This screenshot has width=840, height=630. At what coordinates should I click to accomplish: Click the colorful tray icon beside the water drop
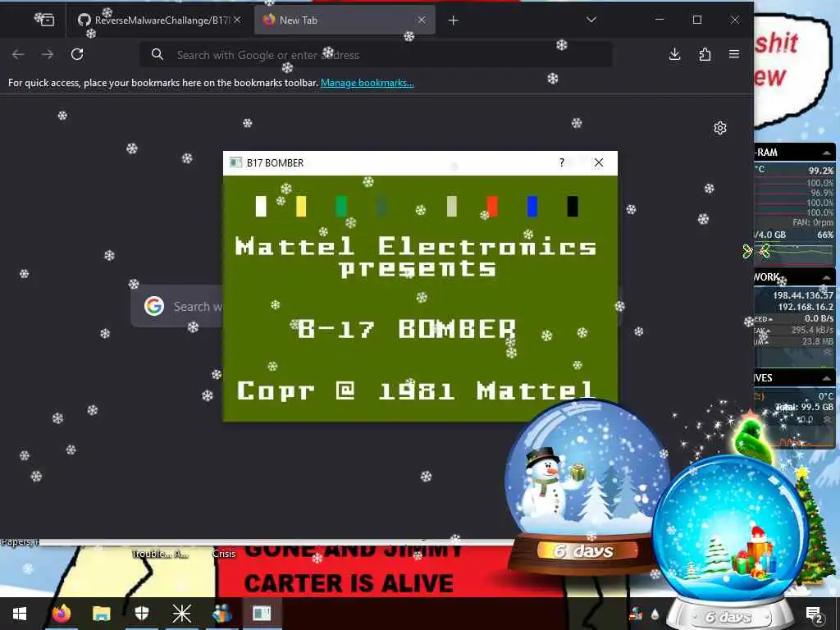click(636, 614)
